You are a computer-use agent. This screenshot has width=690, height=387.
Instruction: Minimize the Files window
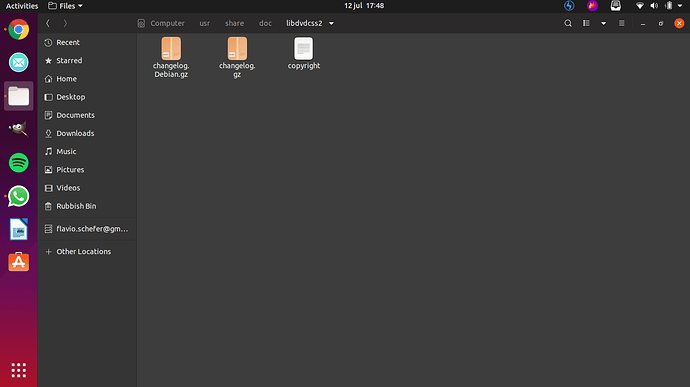tap(643, 23)
